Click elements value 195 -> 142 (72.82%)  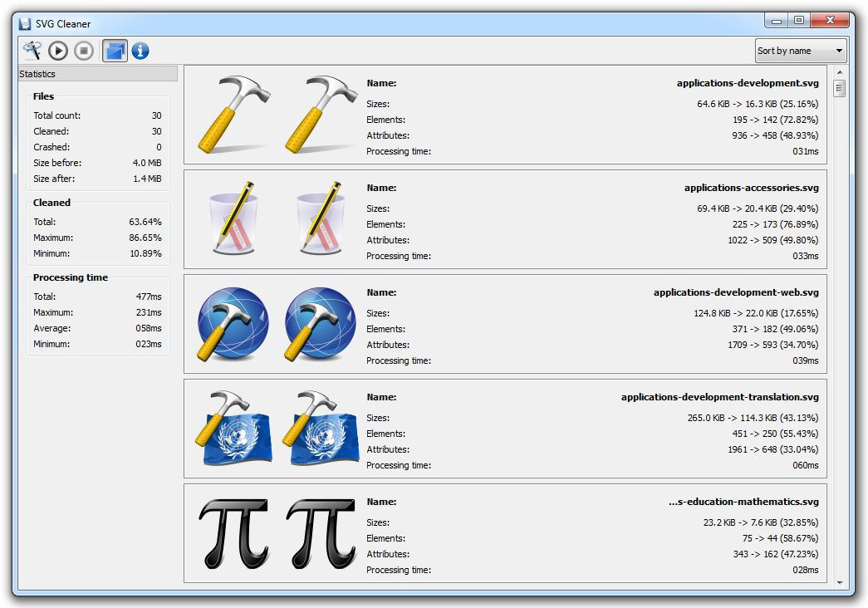click(775, 120)
